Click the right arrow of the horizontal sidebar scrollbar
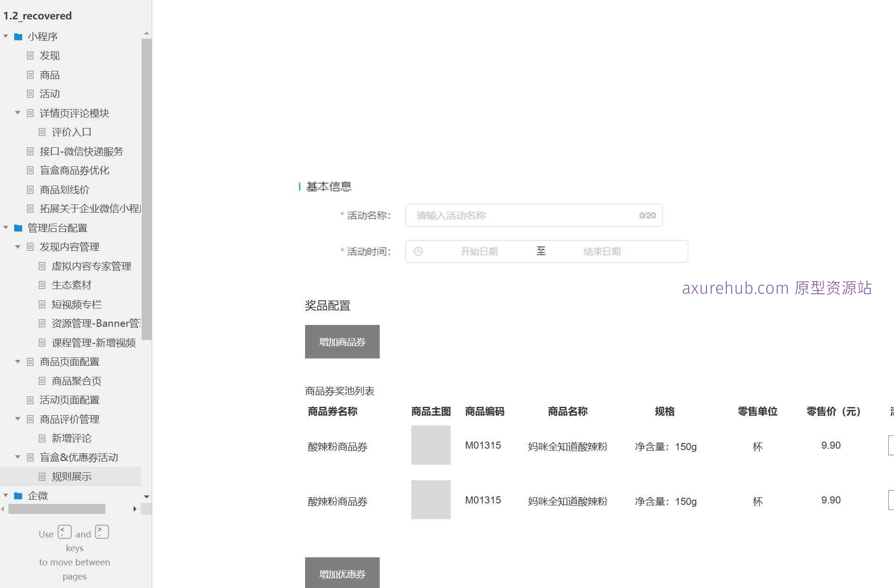Viewport: 894px width, 588px height. click(x=135, y=509)
